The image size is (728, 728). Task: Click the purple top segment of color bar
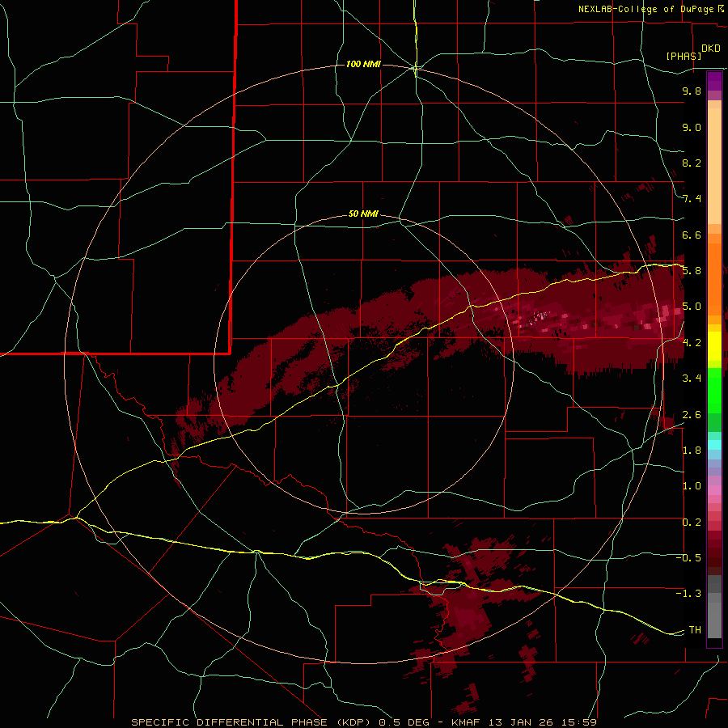[714, 81]
